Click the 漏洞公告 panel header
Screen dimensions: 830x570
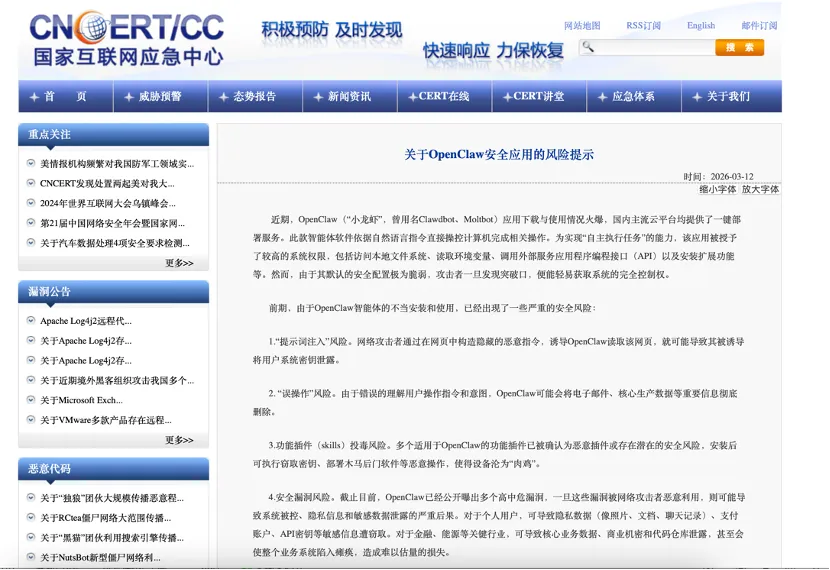pos(113,292)
